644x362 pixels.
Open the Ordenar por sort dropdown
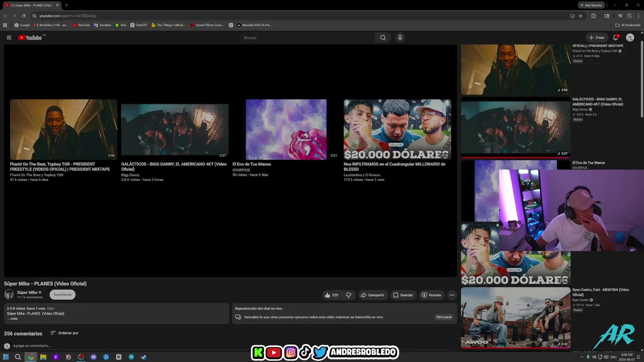pos(64,333)
